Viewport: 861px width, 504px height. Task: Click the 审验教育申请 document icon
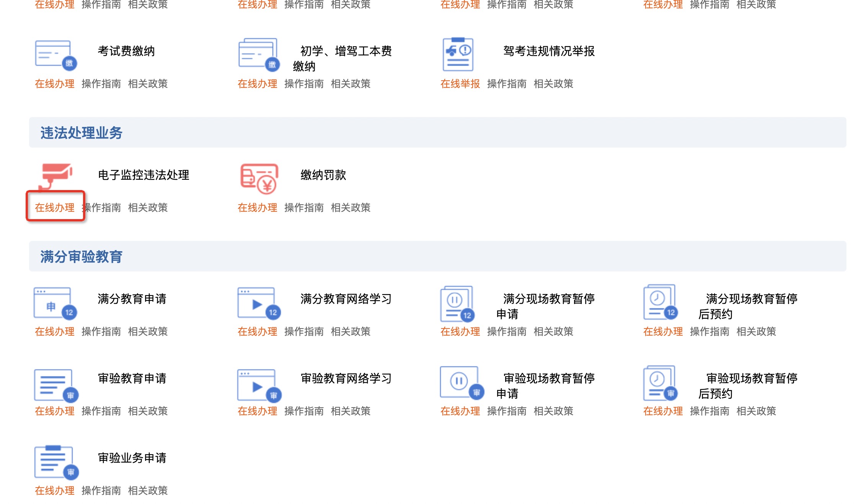(x=56, y=385)
